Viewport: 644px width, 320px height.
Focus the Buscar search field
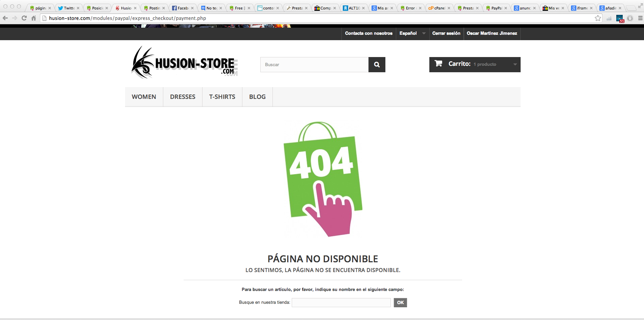click(314, 64)
